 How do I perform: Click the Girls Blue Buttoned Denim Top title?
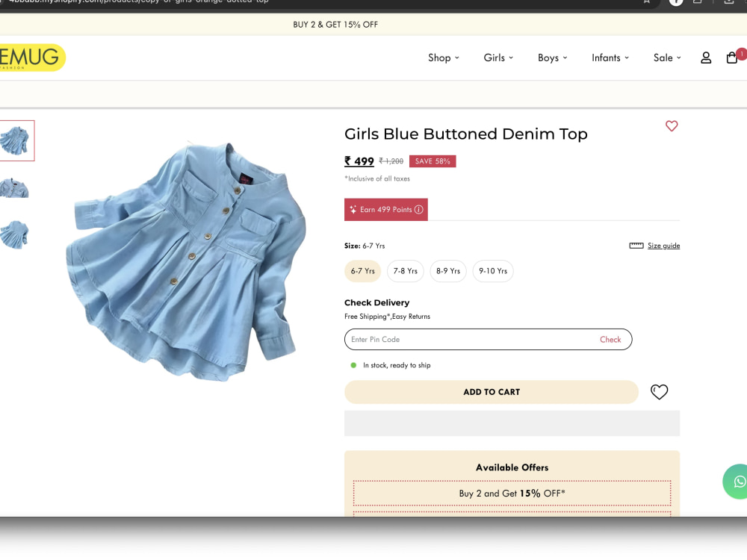466,134
